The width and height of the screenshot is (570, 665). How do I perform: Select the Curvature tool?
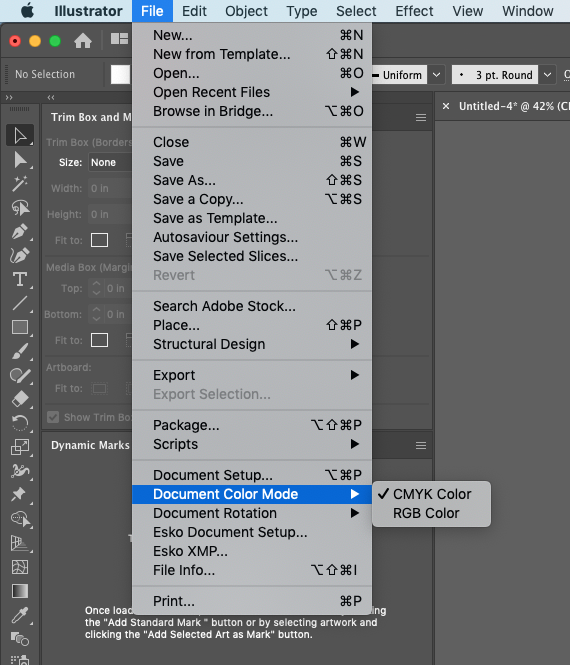20,255
